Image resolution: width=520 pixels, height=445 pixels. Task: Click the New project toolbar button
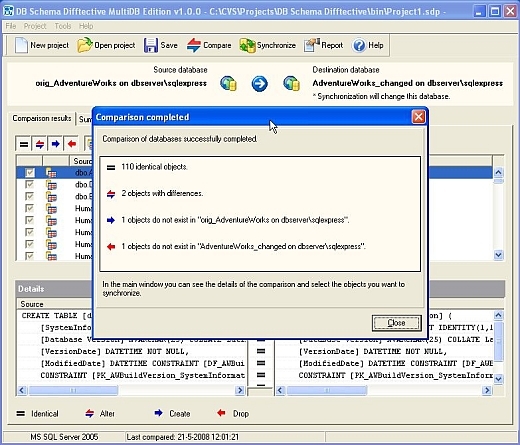(42, 45)
